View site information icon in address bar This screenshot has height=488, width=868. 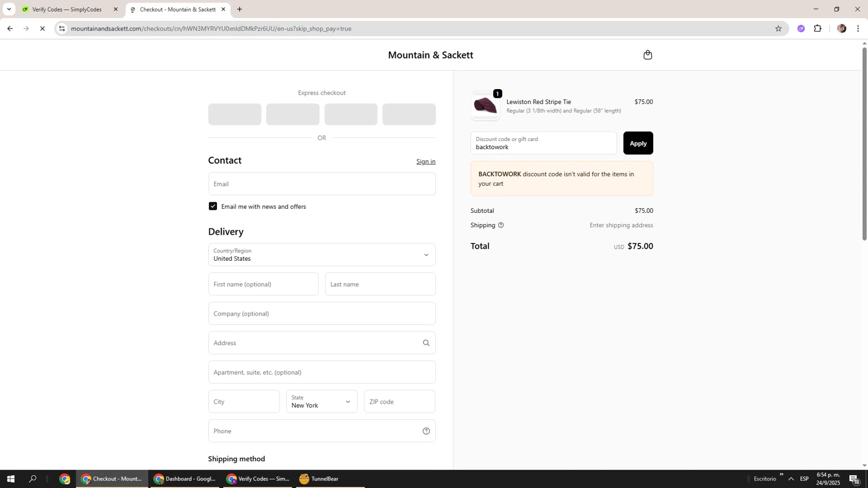[62, 28]
